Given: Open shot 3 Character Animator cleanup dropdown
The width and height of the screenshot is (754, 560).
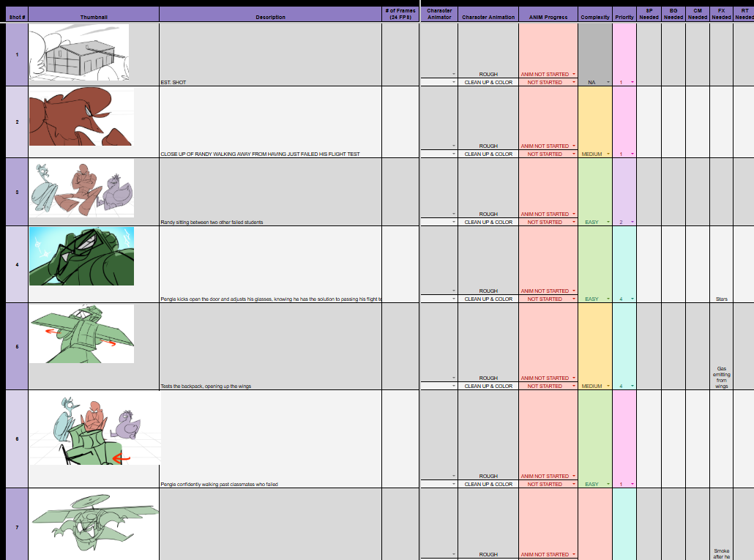Looking at the screenshot, I should tap(453, 222).
